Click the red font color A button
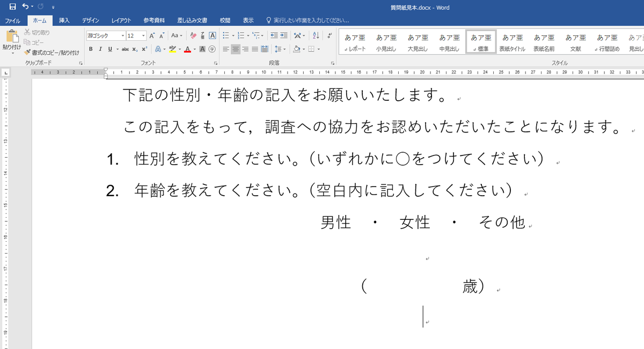644x349 pixels. pyautogui.click(x=187, y=49)
